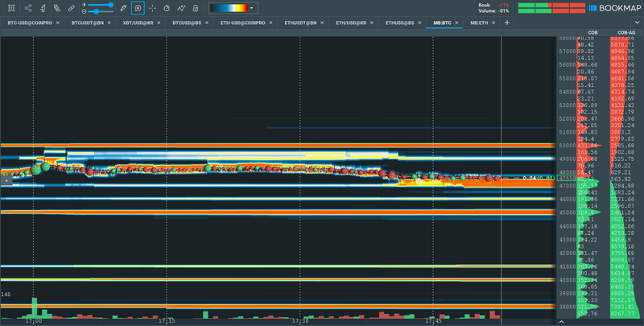Viewport: 644px width, 326px height.
Task: Click the Volume -01% readout
Action: tap(493, 10)
